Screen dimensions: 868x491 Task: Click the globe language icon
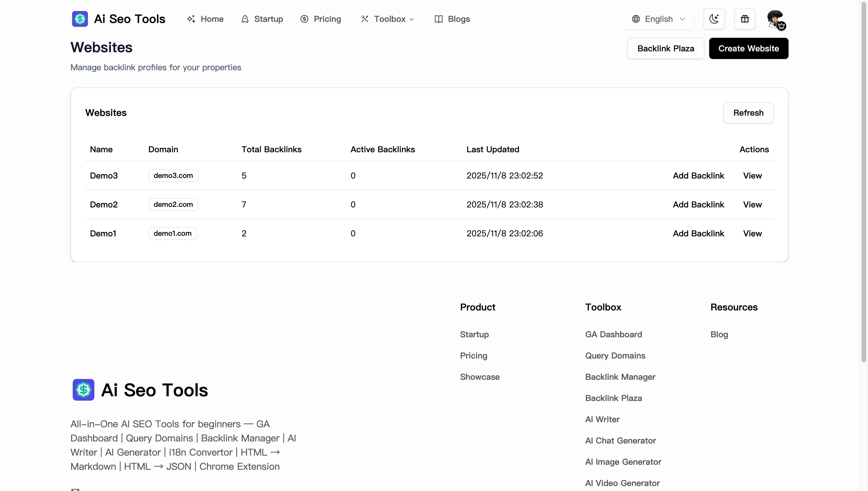636,19
